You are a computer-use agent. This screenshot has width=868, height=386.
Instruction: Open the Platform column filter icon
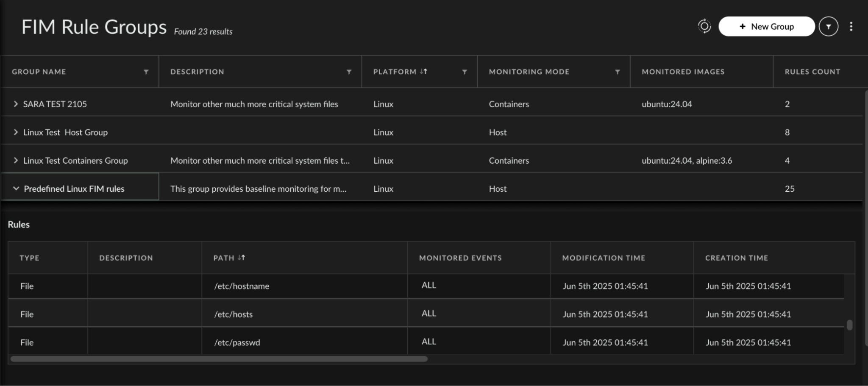[465, 72]
